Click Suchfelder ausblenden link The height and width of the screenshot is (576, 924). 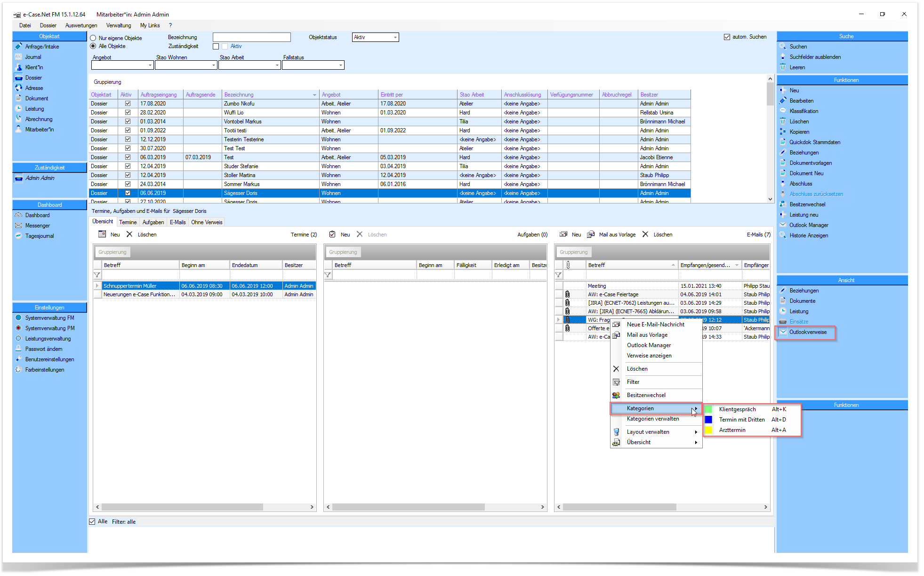point(815,57)
